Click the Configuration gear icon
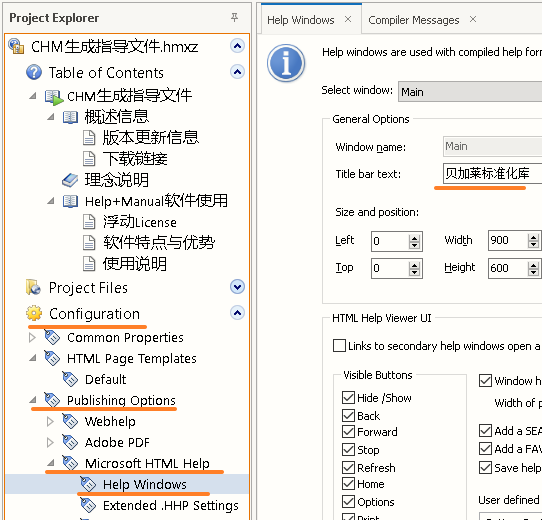Viewport: 542px width, 520px height. (34, 313)
